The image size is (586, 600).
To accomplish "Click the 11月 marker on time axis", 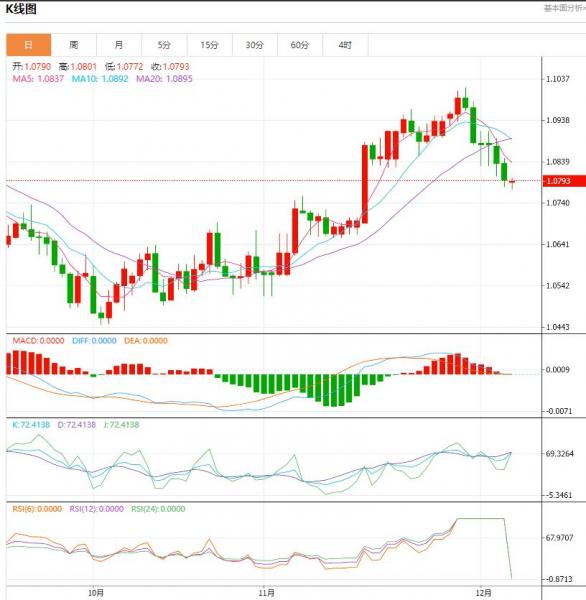I will tap(266, 593).
